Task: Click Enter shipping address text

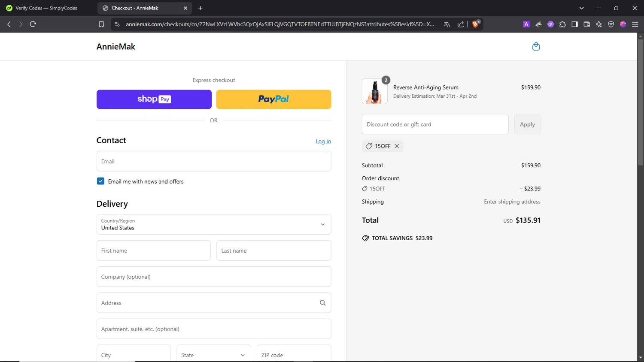Action: (x=512, y=202)
